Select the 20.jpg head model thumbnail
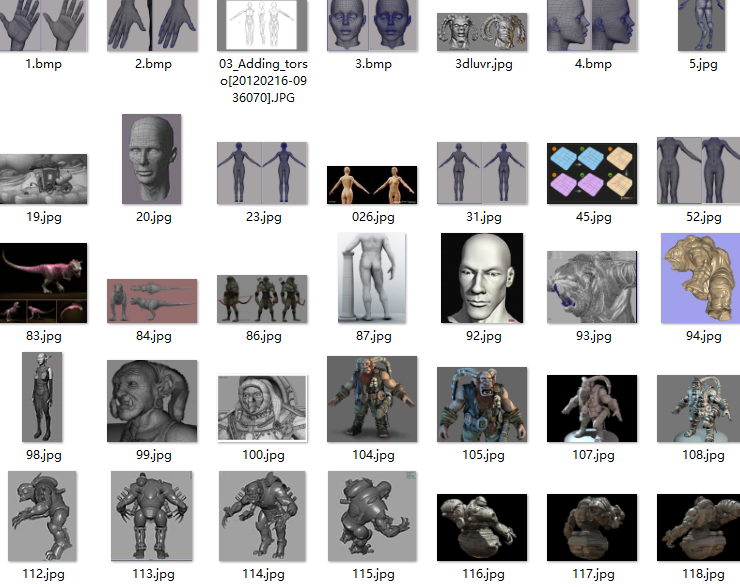The width and height of the screenshot is (740, 587). coord(151,158)
